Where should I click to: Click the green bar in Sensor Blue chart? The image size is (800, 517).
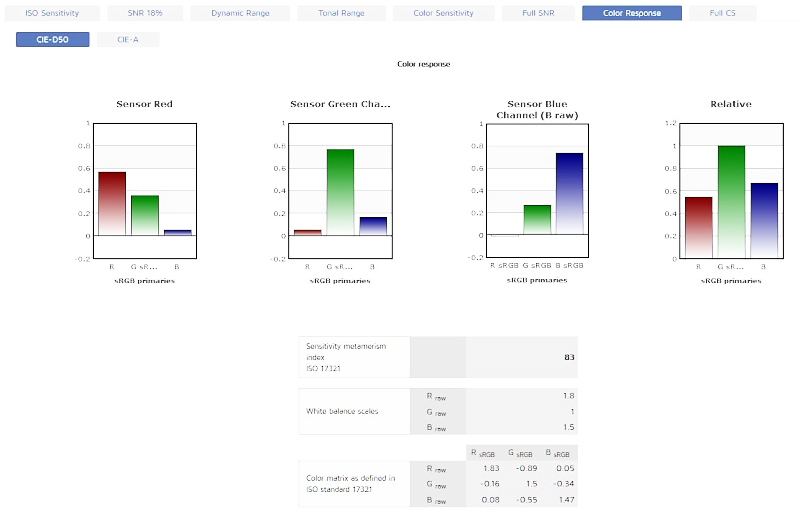point(537,220)
